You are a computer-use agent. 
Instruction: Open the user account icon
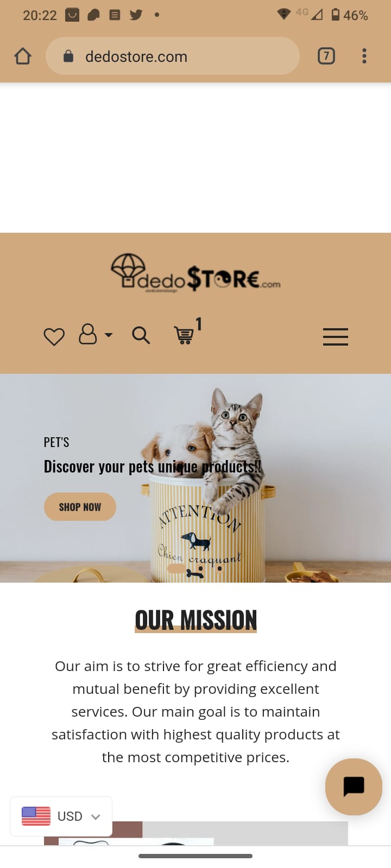pyautogui.click(x=88, y=334)
